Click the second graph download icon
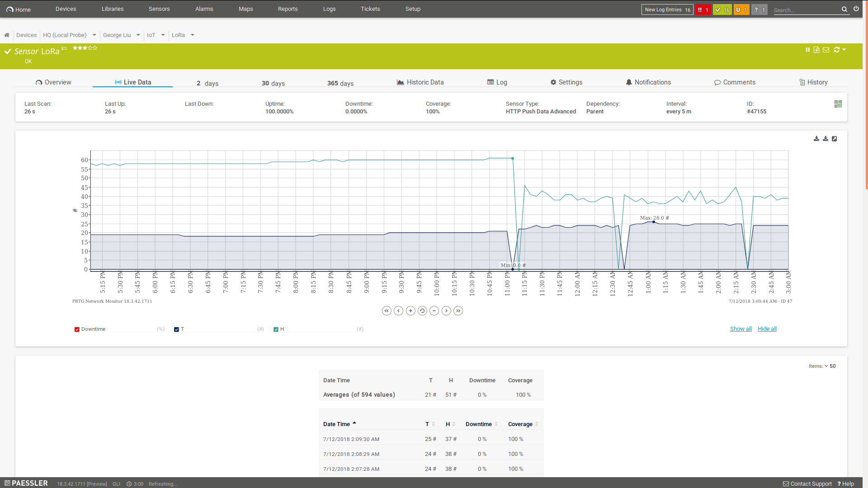 click(826, 139)
